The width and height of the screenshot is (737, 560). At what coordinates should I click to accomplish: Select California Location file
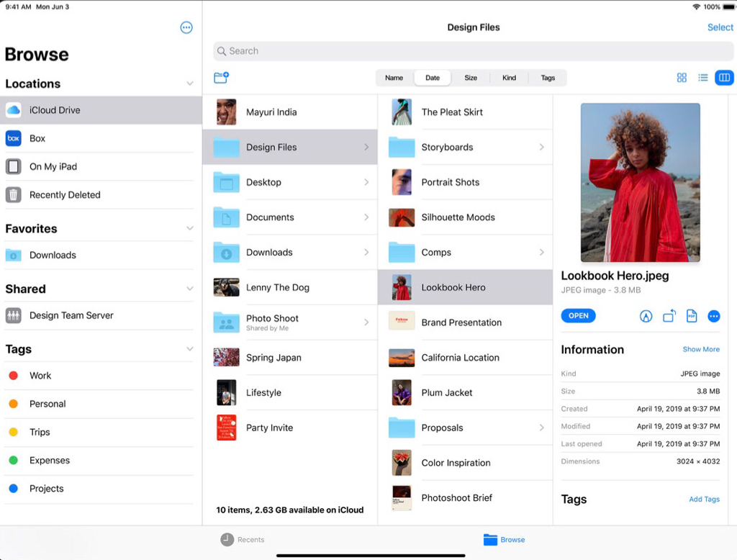[x=466, y=358]
